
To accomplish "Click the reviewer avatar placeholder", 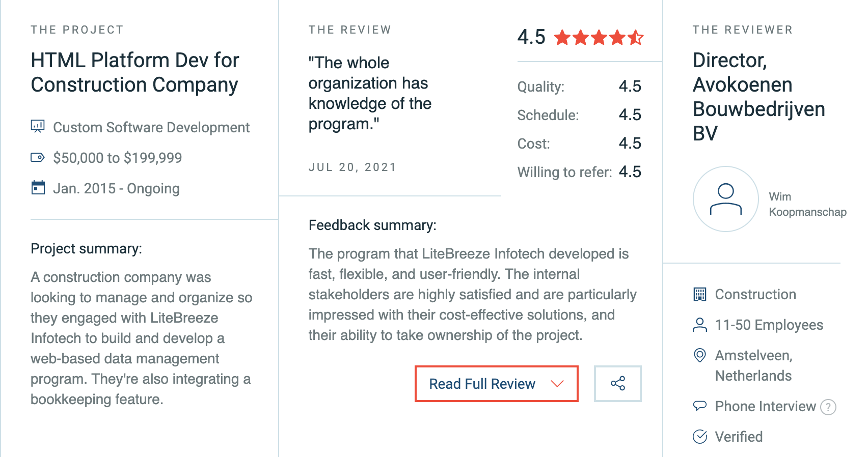I will [x=726, y=199].
